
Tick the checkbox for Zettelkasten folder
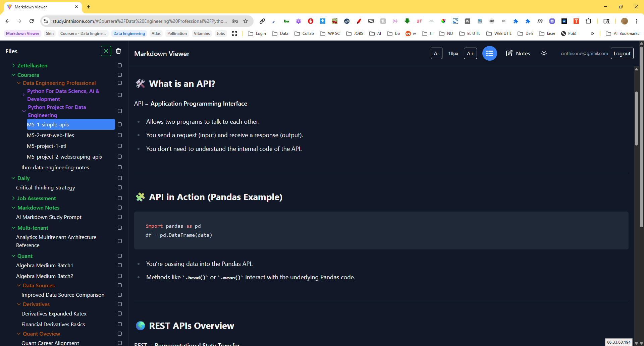pyautogui.click(x=120, y=65)
